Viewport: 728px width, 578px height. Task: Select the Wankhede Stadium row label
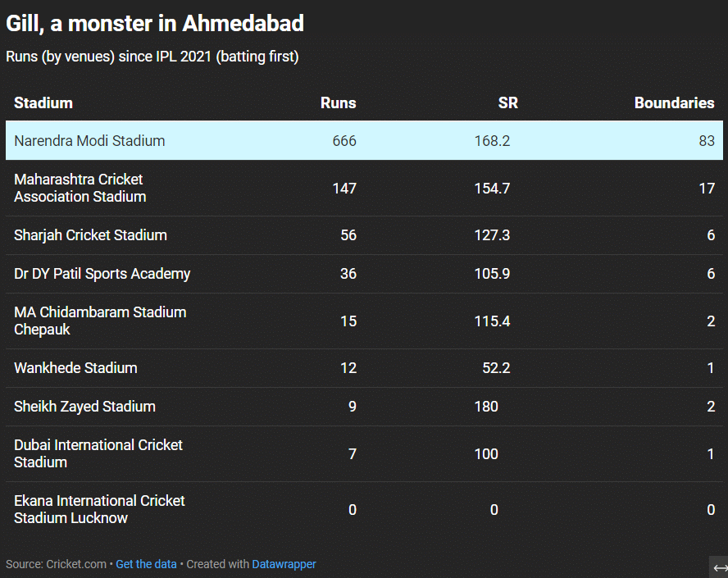point(75,368)
